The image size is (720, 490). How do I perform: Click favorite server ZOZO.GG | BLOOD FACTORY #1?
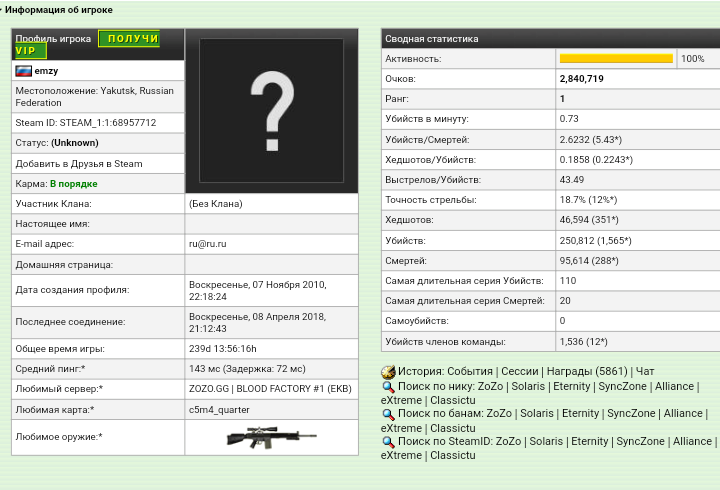(x=270, y=389)
